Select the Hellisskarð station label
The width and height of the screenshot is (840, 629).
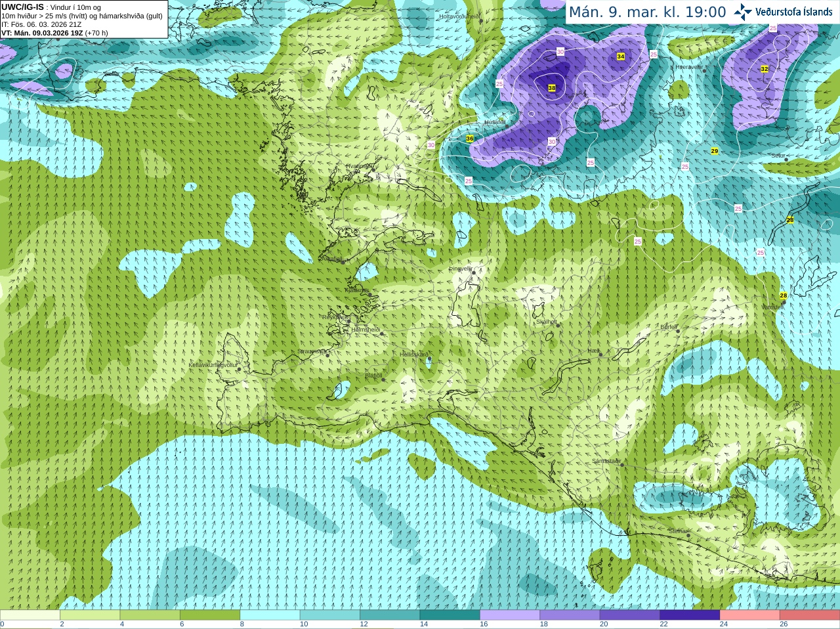click(x=414, y=355)
